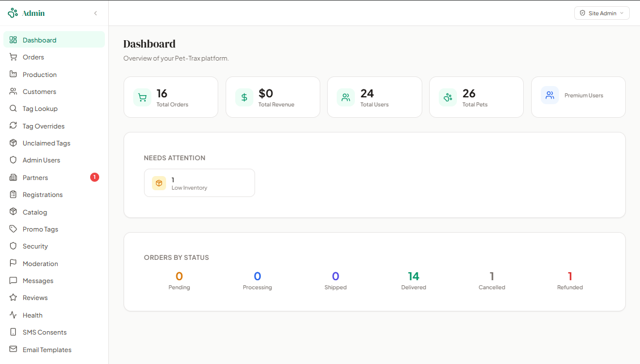Click the Admin title text in header
This screenshot has width=640, height=364.
click(x=33, y=13)
